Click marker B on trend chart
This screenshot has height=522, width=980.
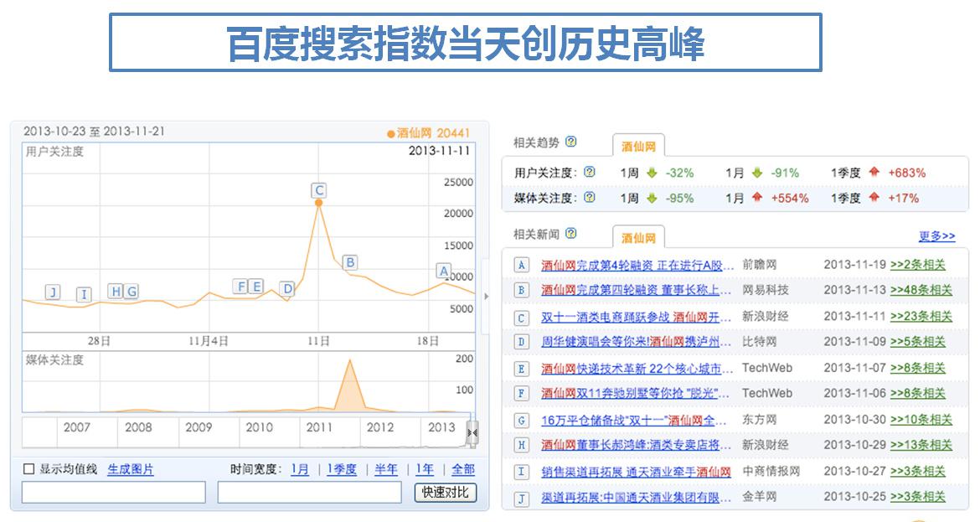(x=349, y=261)
